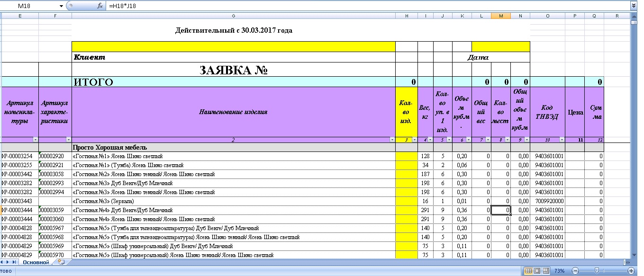Select column M header
The image size is (644, 276).
click(x=501, y=16)
